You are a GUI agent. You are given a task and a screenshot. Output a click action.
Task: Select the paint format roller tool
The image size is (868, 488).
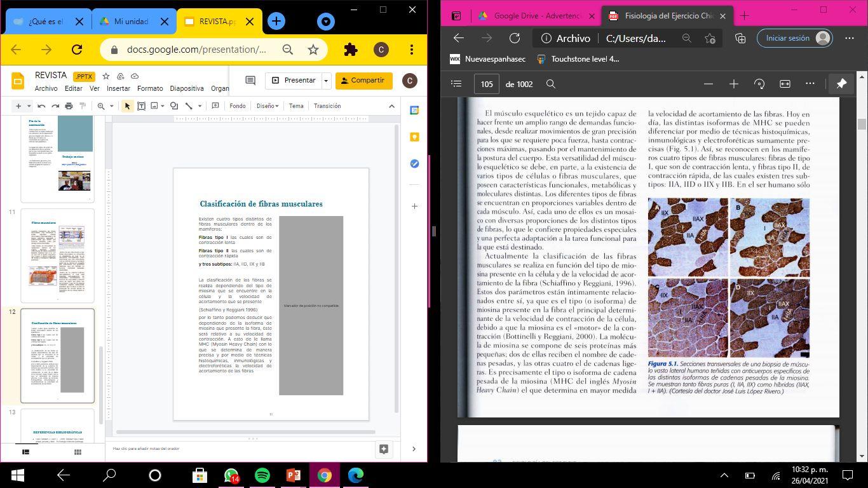(x=83, y=106)
